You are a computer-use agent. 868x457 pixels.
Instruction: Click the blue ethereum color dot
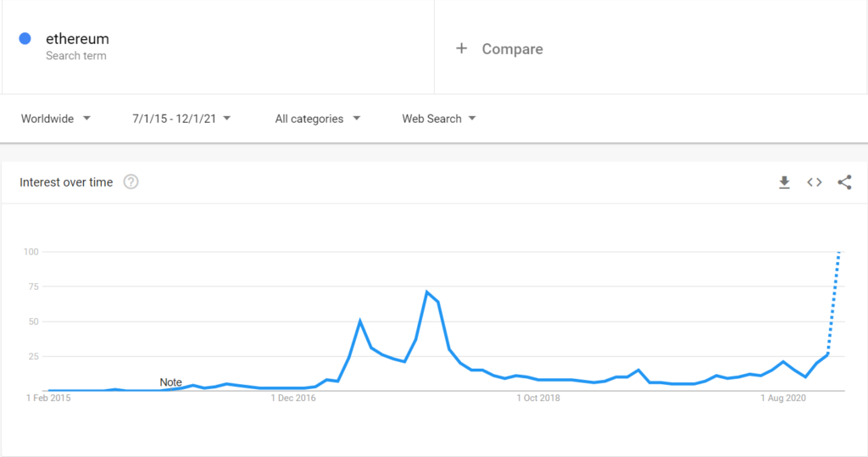click(25, 38)
